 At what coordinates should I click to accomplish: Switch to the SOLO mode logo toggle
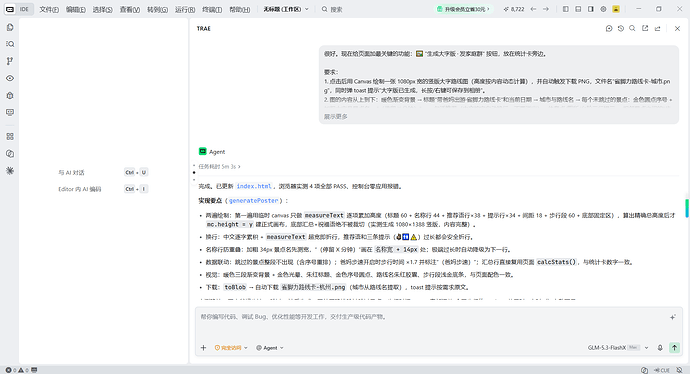(x=10, y=9)
